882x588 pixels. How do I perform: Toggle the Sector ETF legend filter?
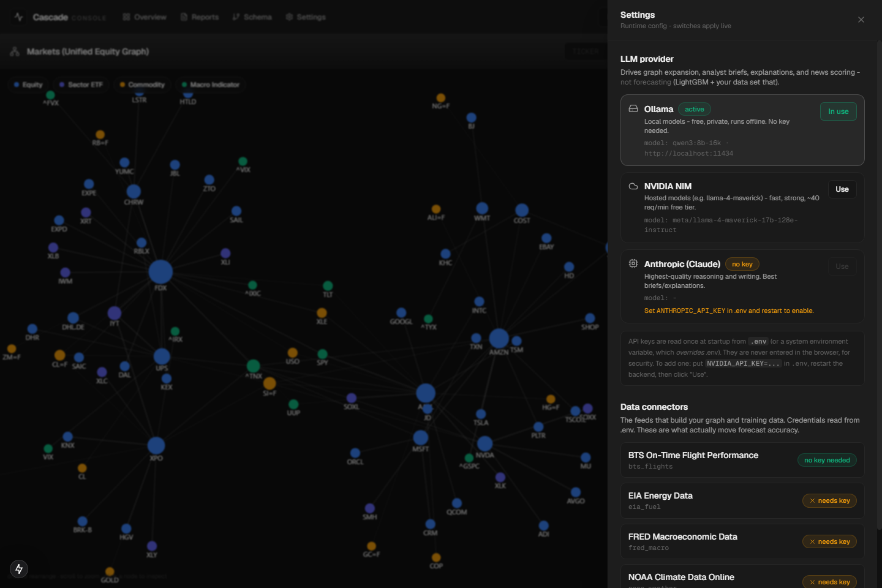[x=81, y=85]
